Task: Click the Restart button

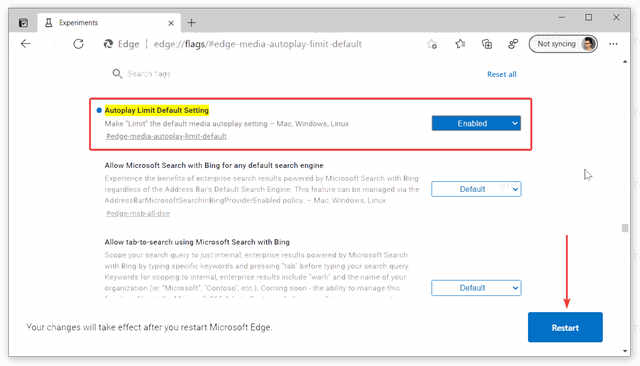Action: 565,327
